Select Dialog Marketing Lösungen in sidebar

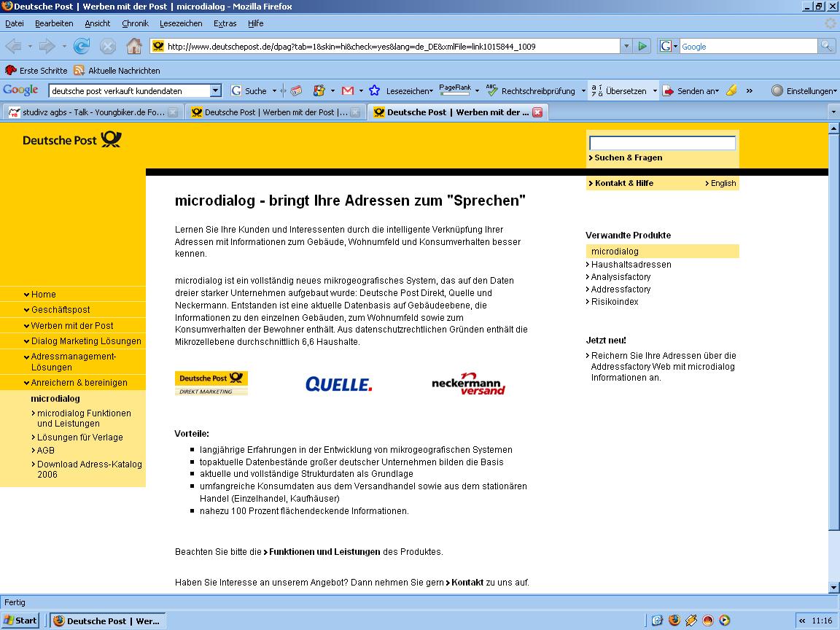coord(86,341)
